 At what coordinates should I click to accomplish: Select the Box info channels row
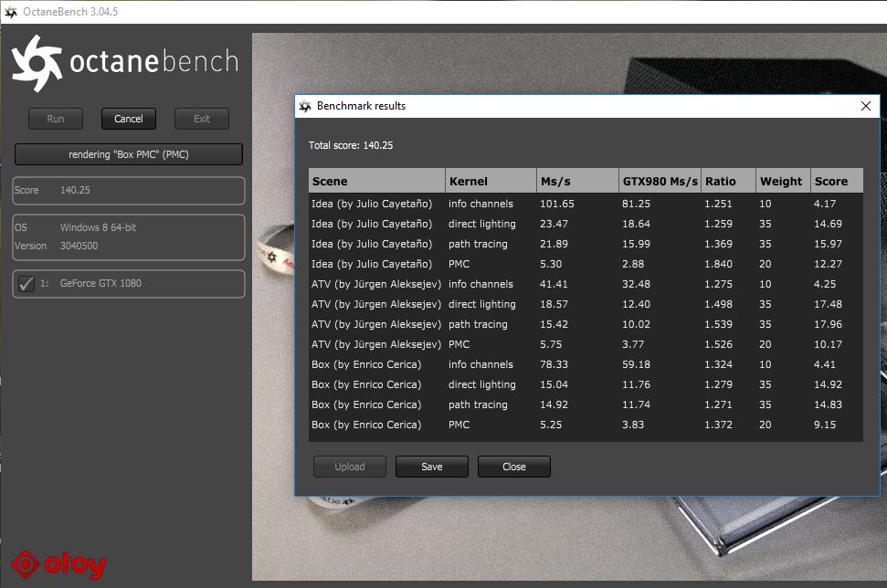[586, 364]
